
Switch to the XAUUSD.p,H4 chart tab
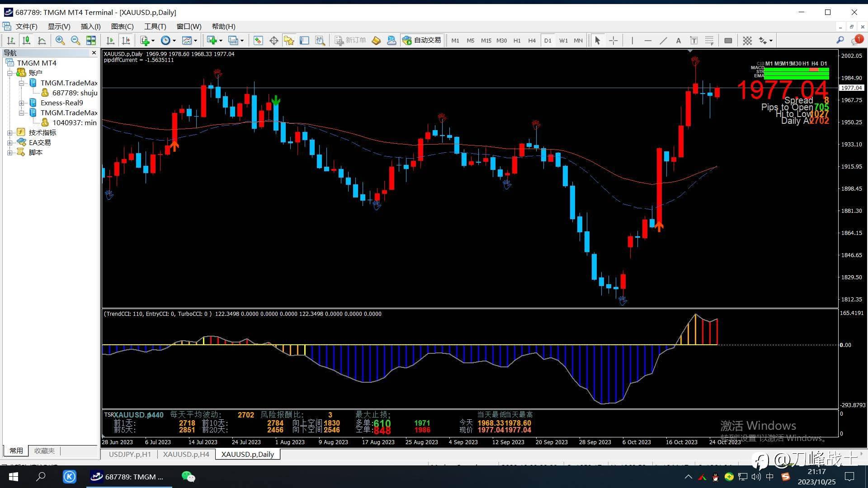(x=186, y=454)
